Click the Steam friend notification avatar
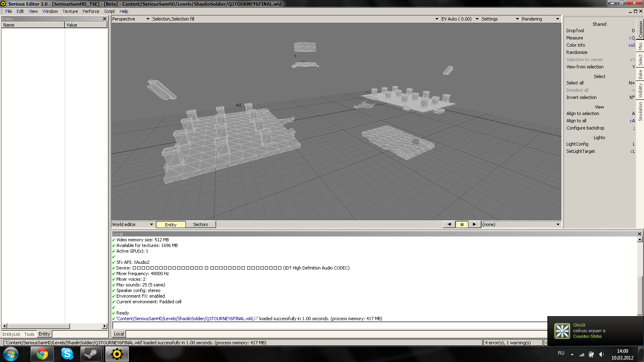This screenshot has height=362, width=644. (x=562, y=331)
